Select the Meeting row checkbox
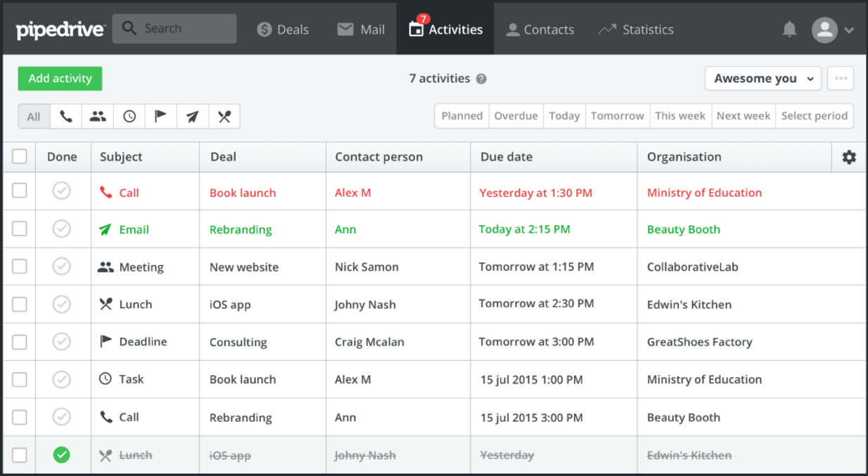This screenshot has height=476, width=868. [20, 267]
